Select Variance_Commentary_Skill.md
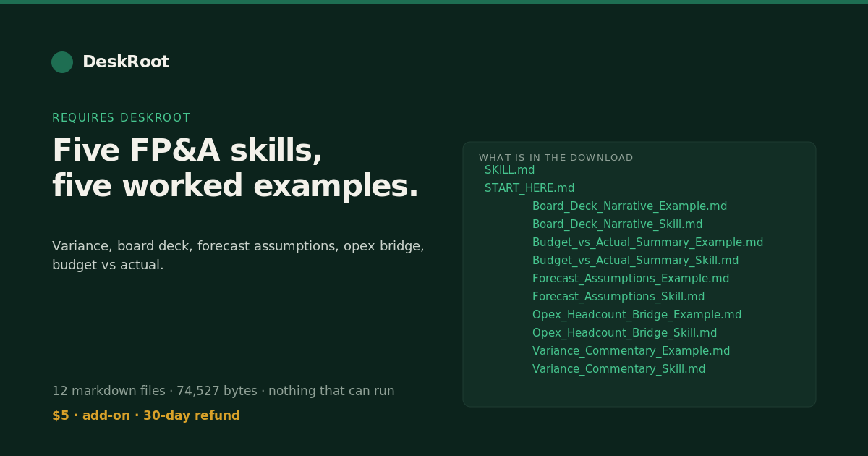This screenshot has width=868, height=456. 619,369
